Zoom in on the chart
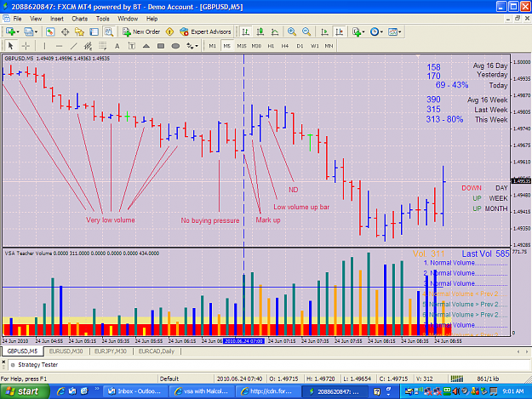Viewport: 532px width, 399px height. coord(292,31)
